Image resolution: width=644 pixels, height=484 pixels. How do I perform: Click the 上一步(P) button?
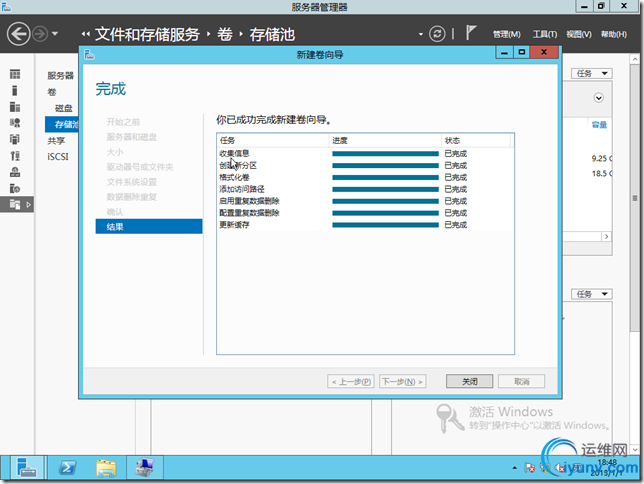[351, 381]
